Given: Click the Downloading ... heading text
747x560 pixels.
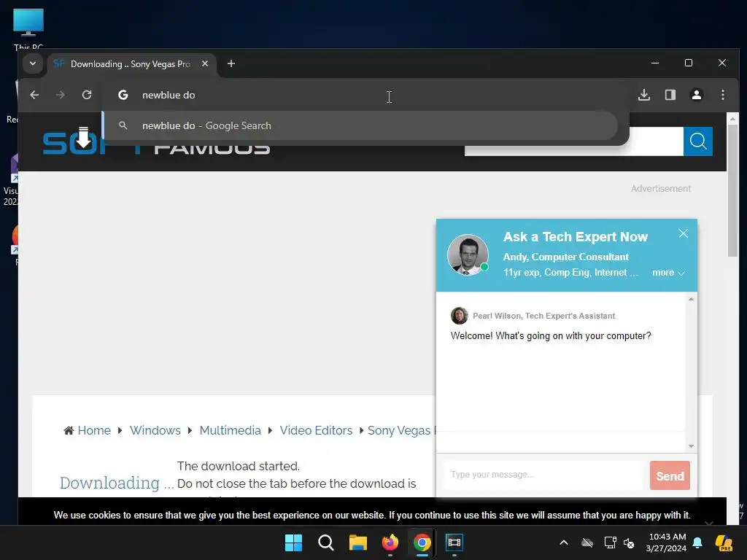Looking at the screenshot, I should [117, 483].
